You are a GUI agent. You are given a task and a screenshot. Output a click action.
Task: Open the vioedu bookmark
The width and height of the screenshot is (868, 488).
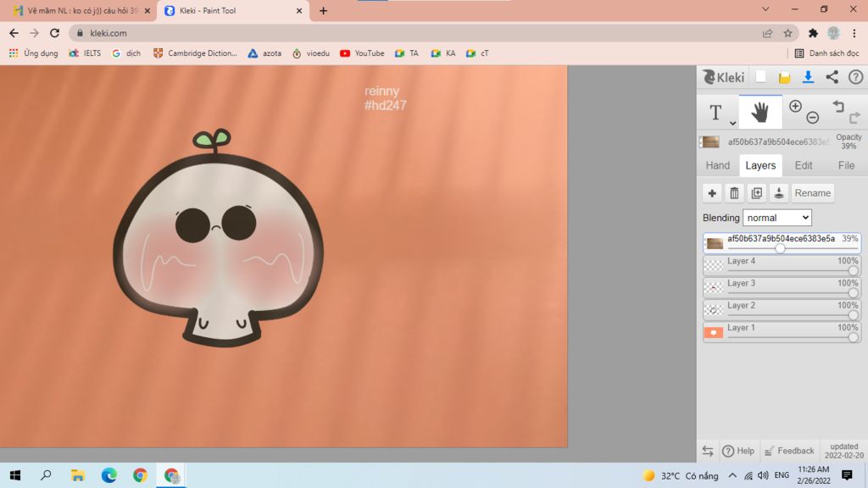click(x=310, y=53)
